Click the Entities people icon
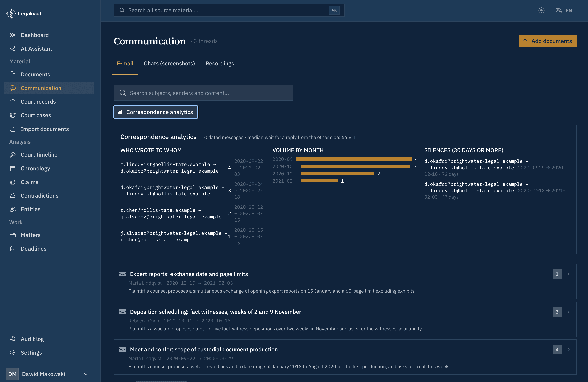This screenshot has height=382, width=588. [x=13, y=209]
